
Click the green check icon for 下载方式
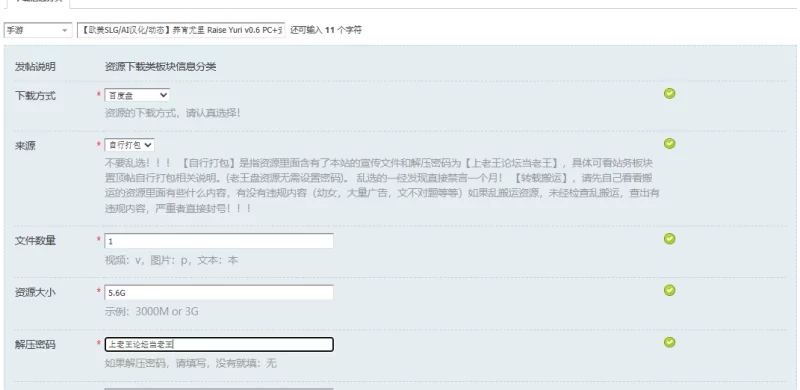[669, 93]
